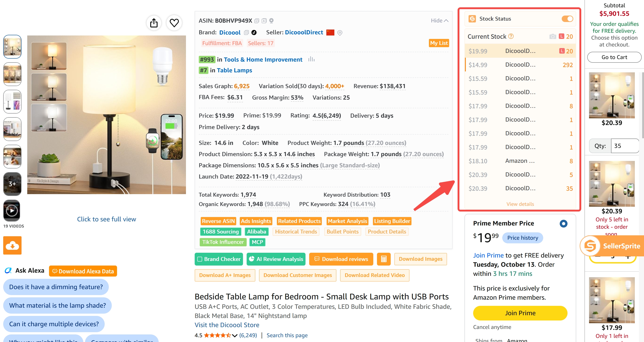Click the My List button
644x342 pixels.
click(x=439, y=43)
